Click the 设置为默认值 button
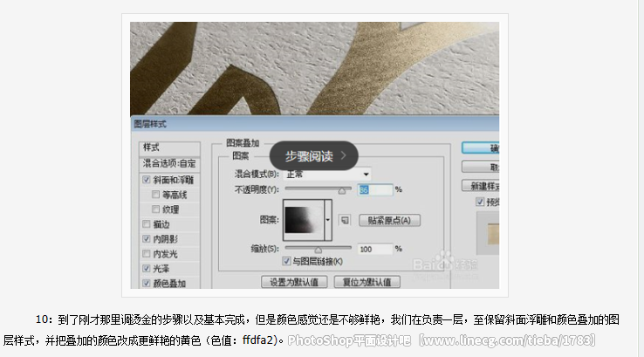This screenshot has height=357, width=644. [x=294, y=282]
